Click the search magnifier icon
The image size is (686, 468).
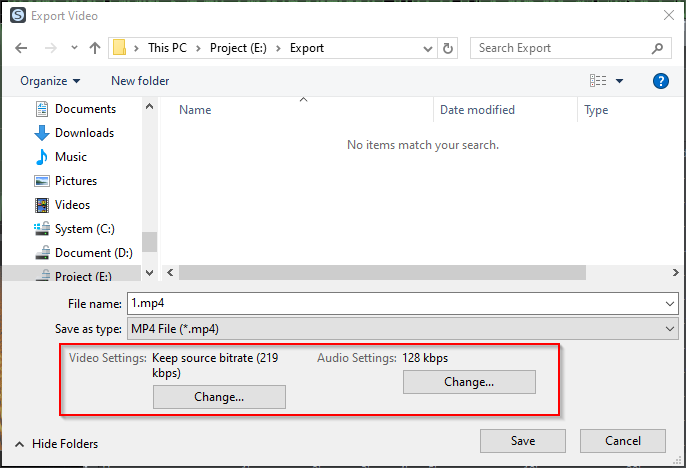click(x=657, y=48)
